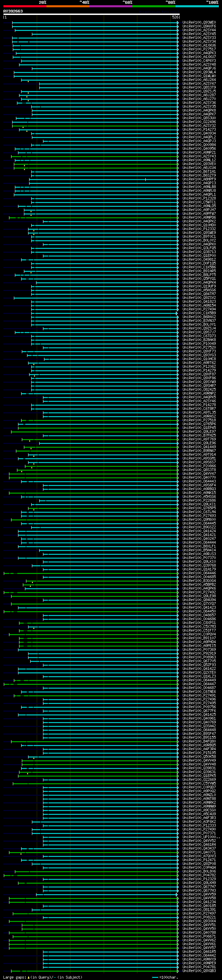Select the UniRef100_P14273 label
The image size is (222, 980).
[x=199, y=129]
